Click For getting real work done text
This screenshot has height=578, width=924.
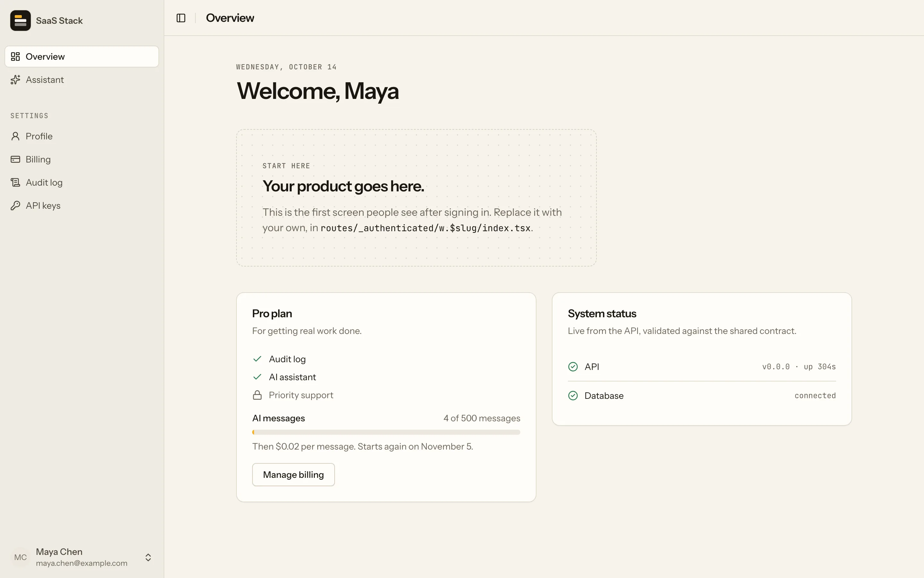(307, 331)
